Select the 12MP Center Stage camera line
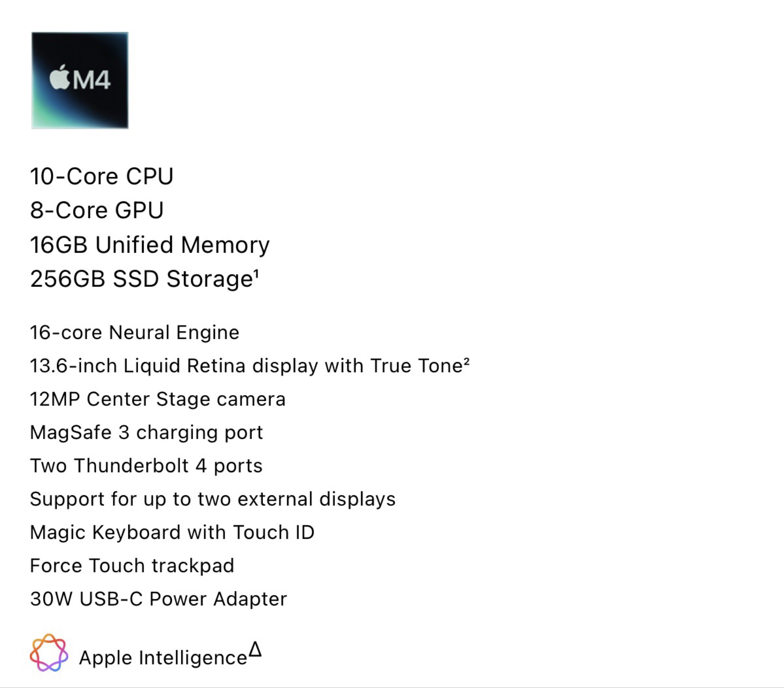This screenshot has height=688, width=784. coord(158,399)
